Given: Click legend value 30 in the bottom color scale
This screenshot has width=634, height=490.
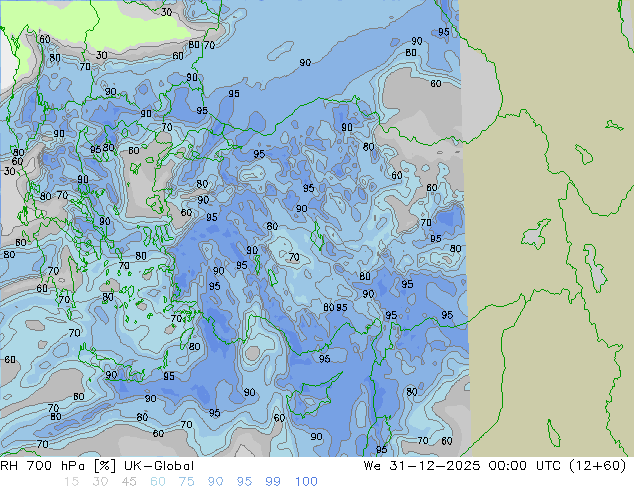Looking at the screenshot, I should (100, 482).
